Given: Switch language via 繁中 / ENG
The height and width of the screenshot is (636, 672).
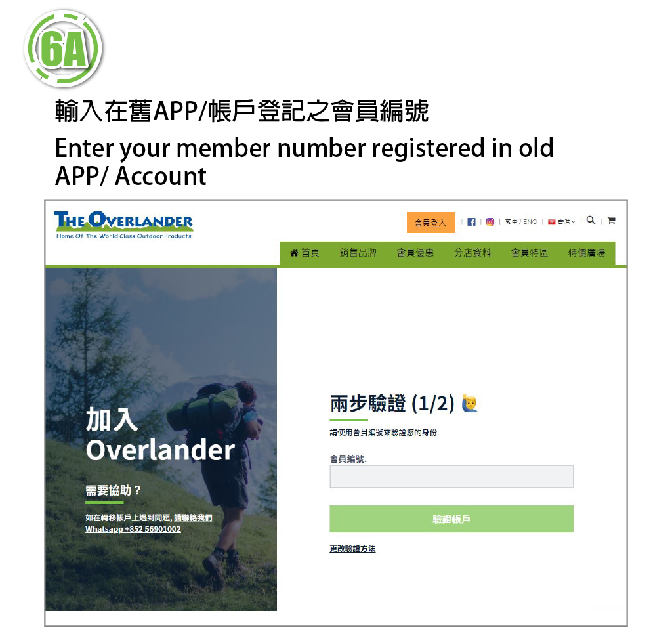Looking at the screenshot, I should (x=520, y=222).
